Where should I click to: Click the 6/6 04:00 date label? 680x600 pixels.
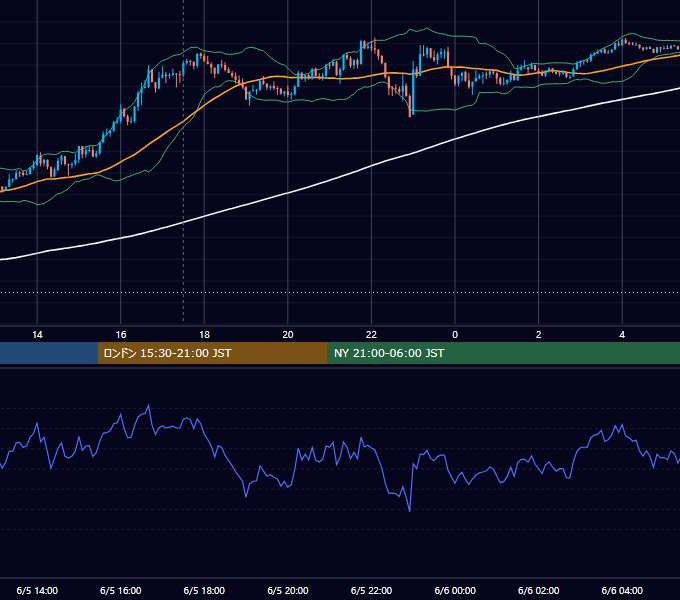point(622,590)
